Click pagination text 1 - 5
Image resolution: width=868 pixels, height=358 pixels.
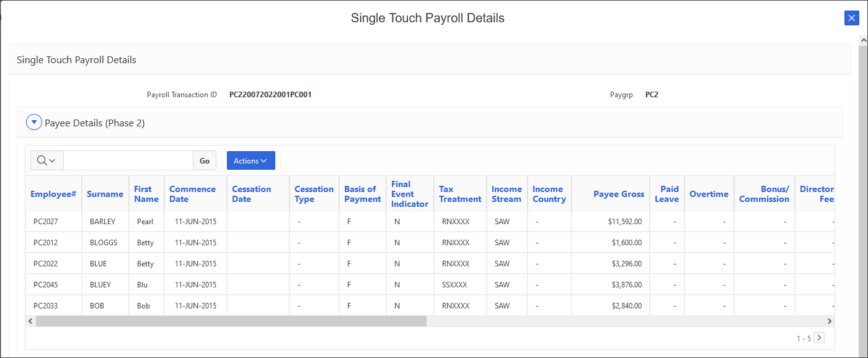click(x=804, y=338)
